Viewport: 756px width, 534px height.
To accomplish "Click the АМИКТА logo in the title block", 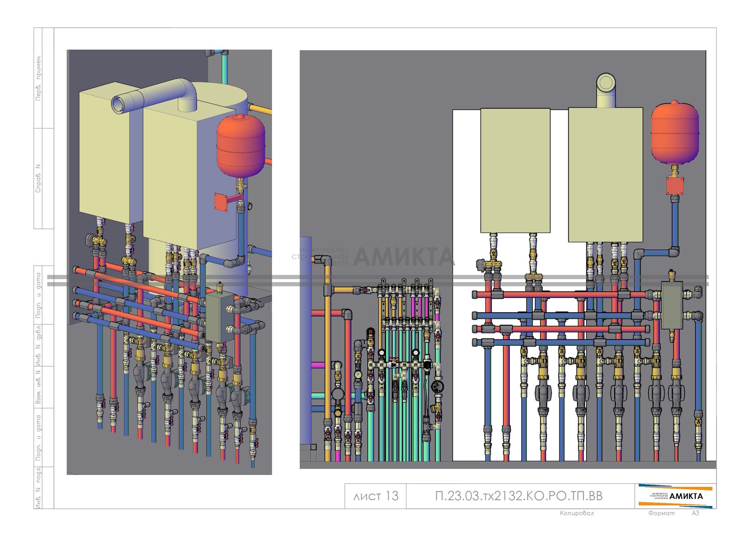I will pyautogui.click(x=675, y=496).
